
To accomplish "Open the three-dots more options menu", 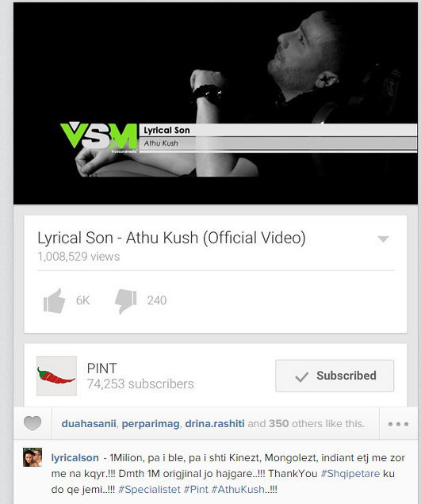I will pos(398,424).
